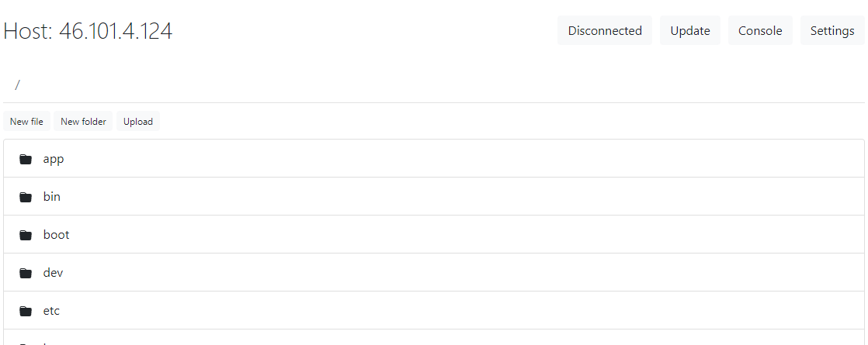Open the etc folder name
The height and width of the screenshot is (345, 868).
pyautogui.click(x=51, y=311)
